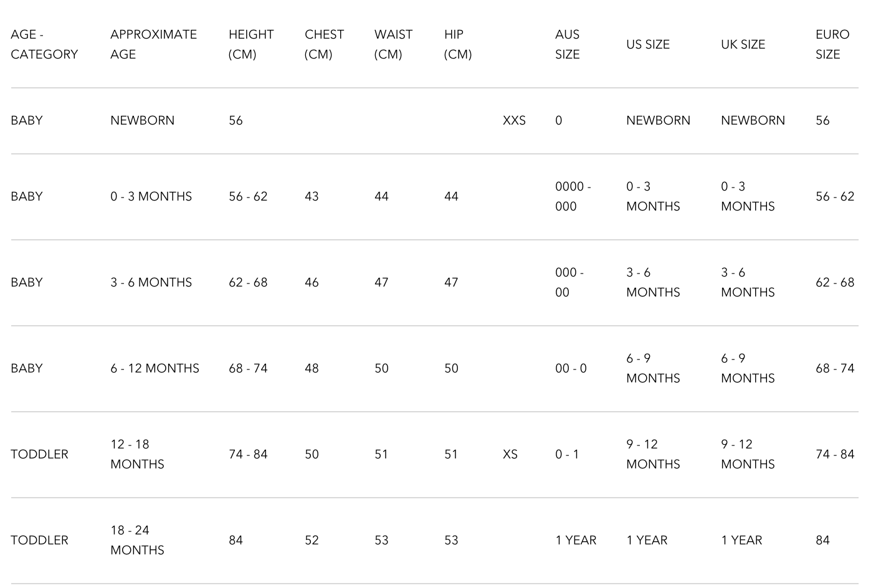
Task: Select the EURO SIZE header
Action: click(832, 44)
